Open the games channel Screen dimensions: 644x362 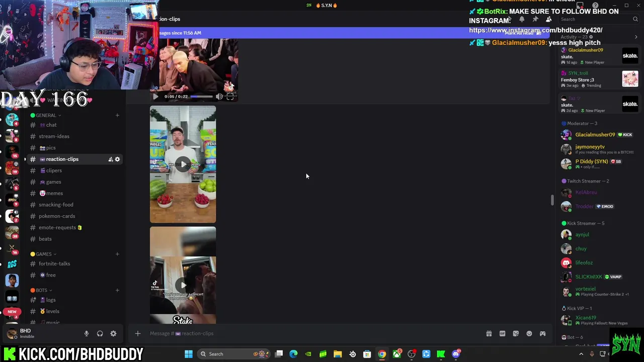click(74, 182)
